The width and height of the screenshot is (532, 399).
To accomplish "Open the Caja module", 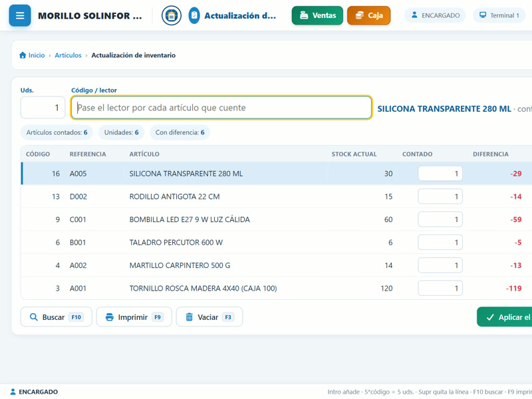I will click(x=369, y=15).
